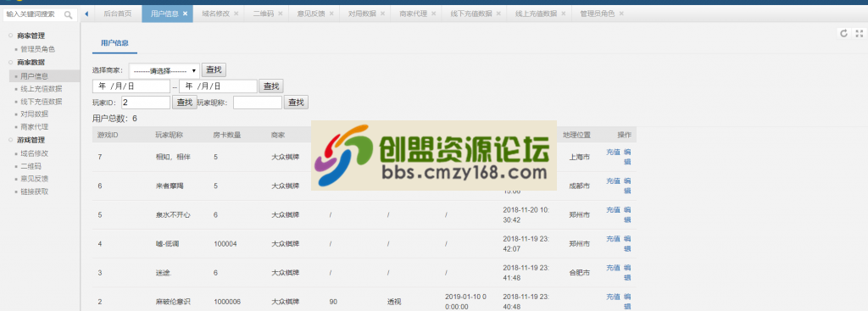Click 查找 next to 玩家ID field

pyautogui.click(x=185, y=103)
